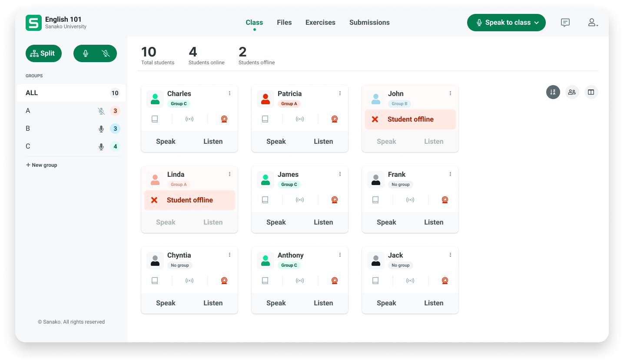This screenshot has height=364, width=624.
Task: Click Speak on Charles's card
Action: (166, 142)
